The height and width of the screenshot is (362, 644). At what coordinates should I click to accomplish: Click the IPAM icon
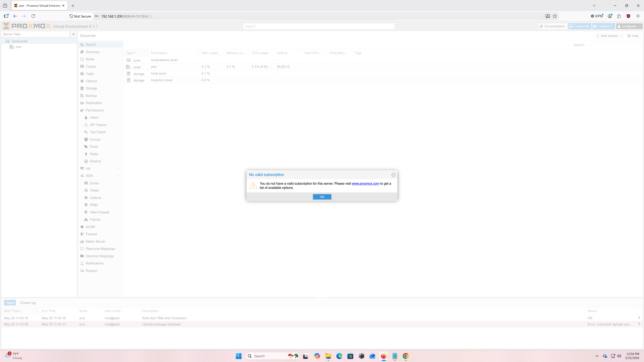[86, 205]
